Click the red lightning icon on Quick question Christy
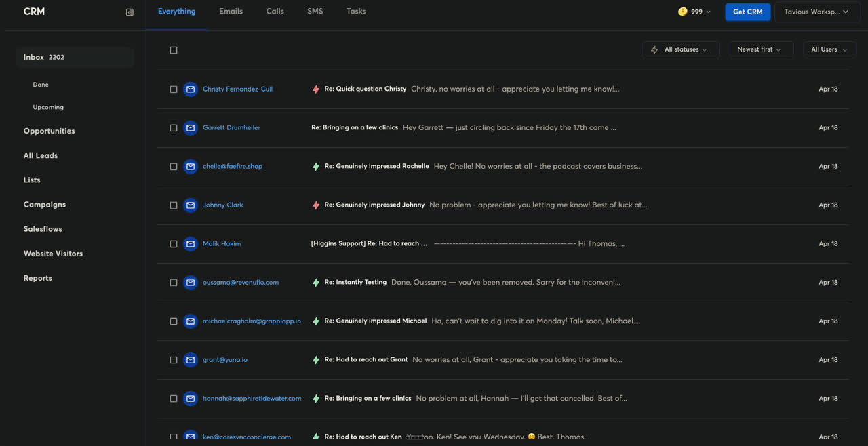 (315, 89)
